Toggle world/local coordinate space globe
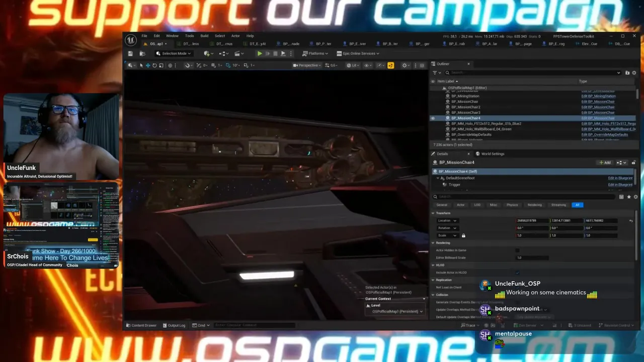The height and width of the screenshot is (362, 644). coord(170,65)
